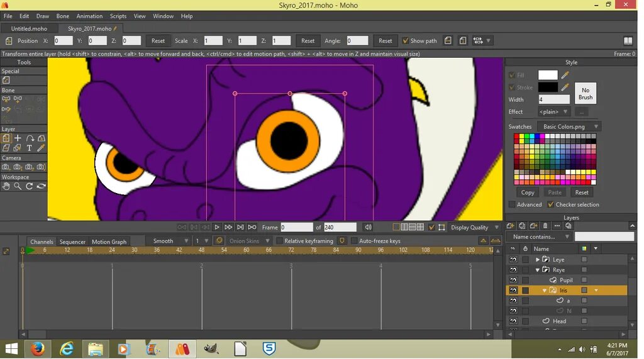This screenshot has width=644, height=359.
Task: Select the Special tool in Tools panel
Action: 6,80
